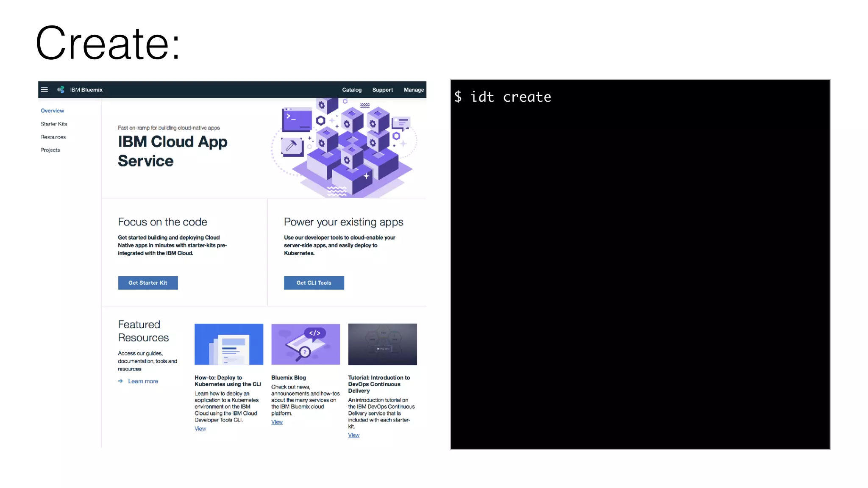Screen dimensions: 868x488
Task: Click the arrow icon beside Learn more
Action: [x=120, y=381]
